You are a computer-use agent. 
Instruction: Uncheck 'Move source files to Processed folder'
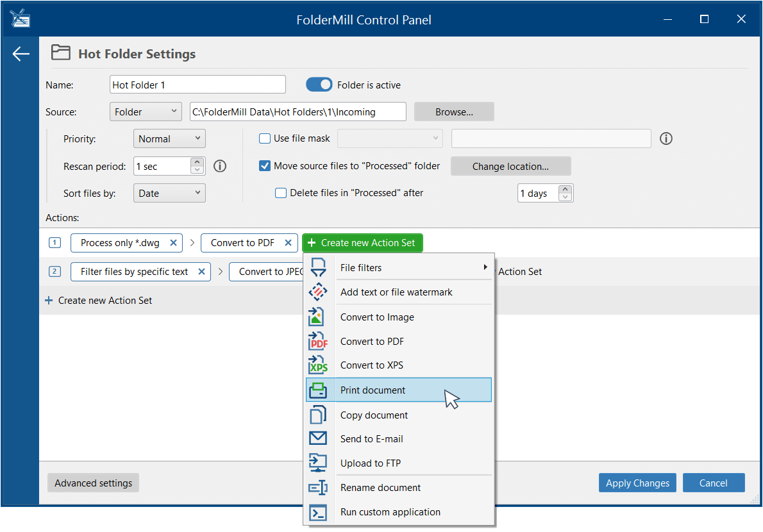(265, 166)
